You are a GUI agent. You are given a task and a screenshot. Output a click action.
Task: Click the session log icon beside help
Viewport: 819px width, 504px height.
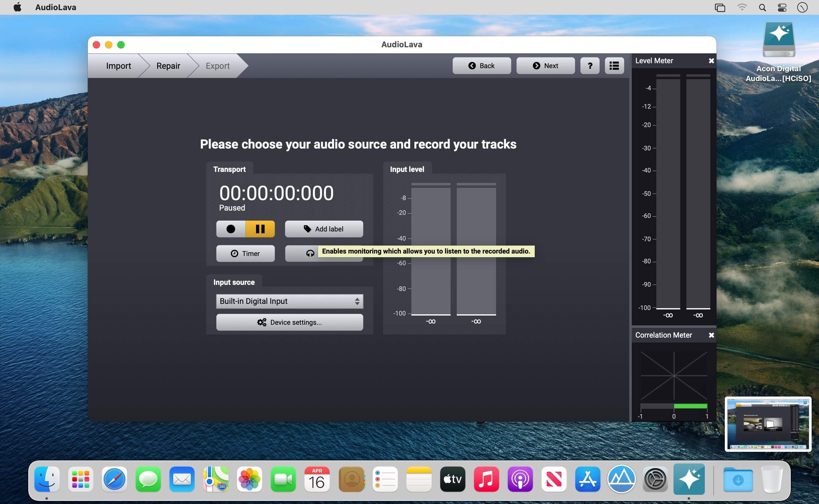point(614,65)
